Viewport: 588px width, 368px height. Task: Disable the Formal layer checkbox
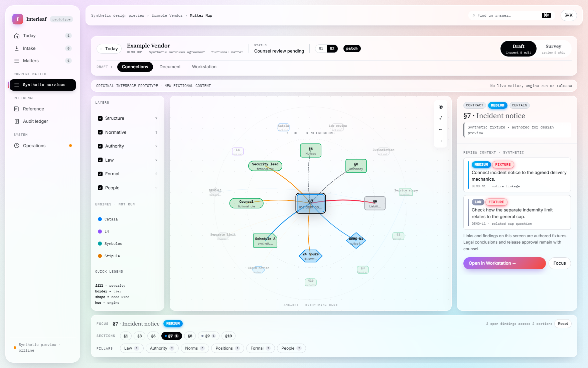point(100,174)
